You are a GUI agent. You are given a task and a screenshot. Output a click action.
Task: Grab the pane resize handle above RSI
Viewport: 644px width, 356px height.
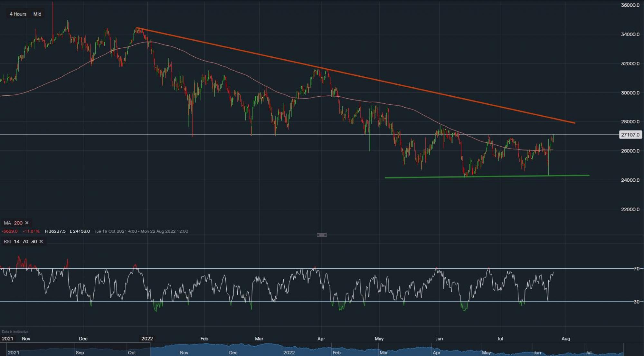click(x=322, y=235)
